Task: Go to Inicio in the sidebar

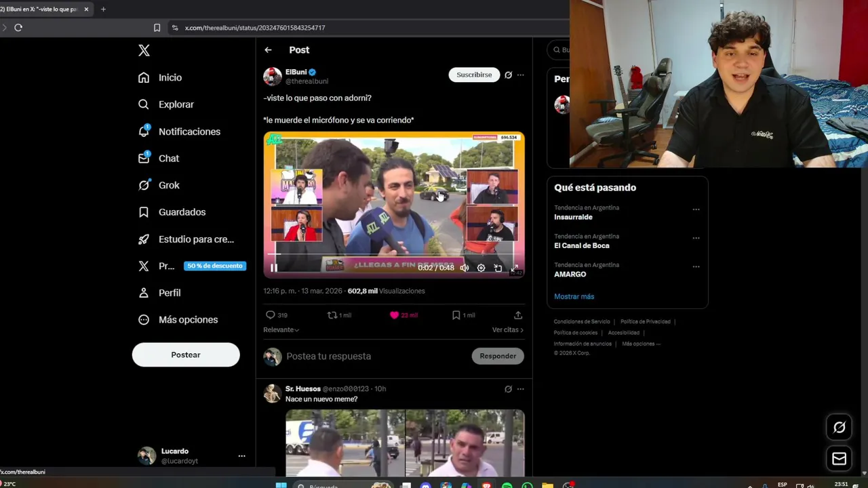Action: pos(160,77)
